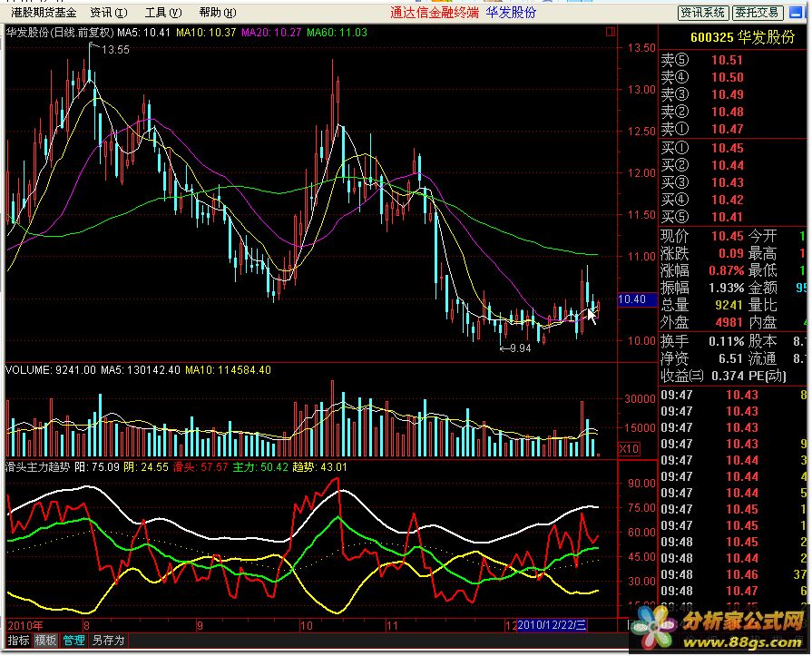Click the small red window icon atop the chart
The image size is (812, 656).
pyautogui.click(x=611, y=32)
